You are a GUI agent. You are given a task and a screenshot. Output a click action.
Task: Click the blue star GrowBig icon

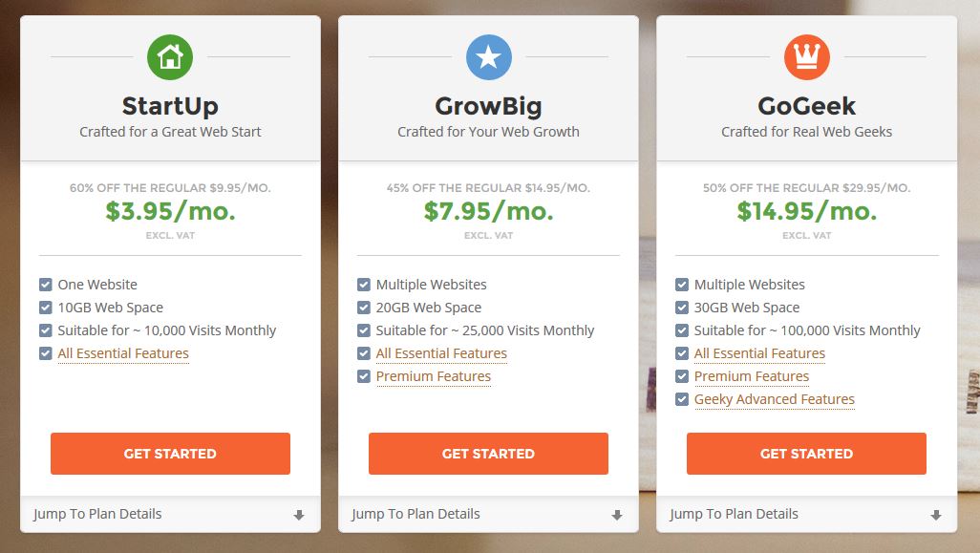pyautogui.click(x=489, y=57)
